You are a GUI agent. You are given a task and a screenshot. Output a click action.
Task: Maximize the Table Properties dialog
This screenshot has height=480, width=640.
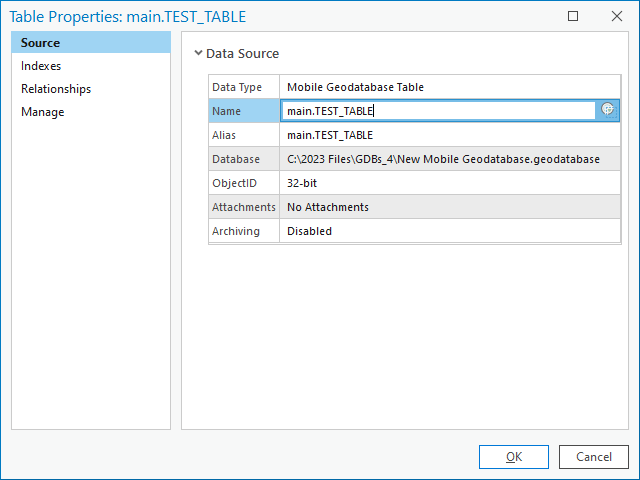(x=573, y=16)
